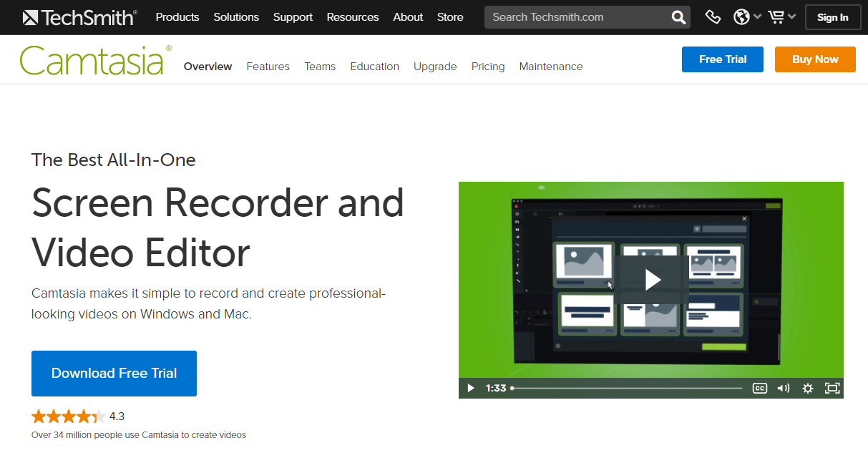
Task: Select the Education tab
Action: coord(374,67)
